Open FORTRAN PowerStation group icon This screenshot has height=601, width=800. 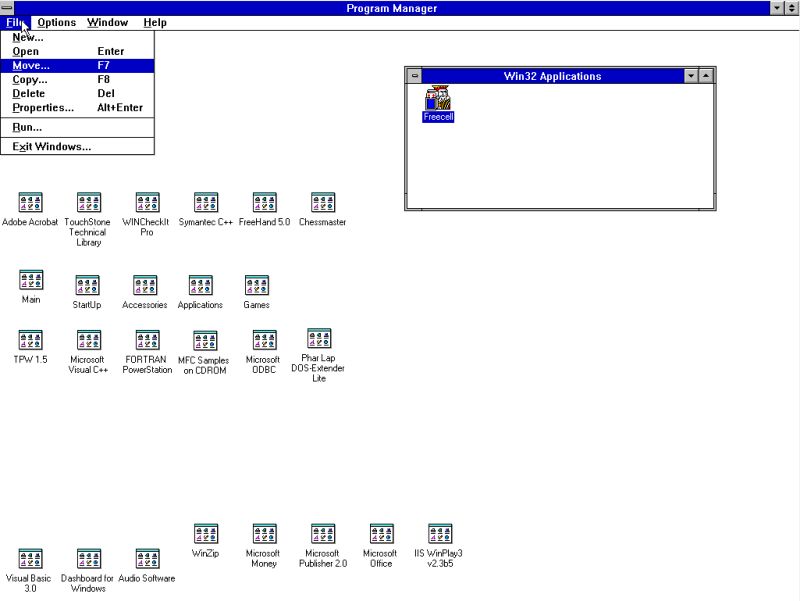point(147,340)
